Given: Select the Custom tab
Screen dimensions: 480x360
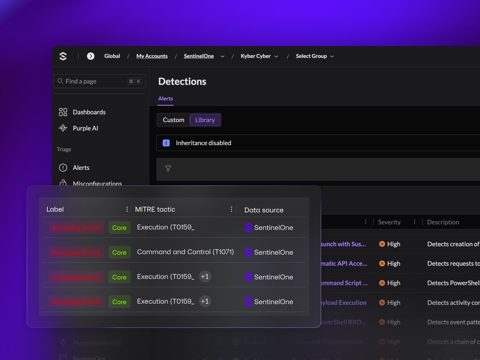Looking at the screenshot, I should (173, 120).
